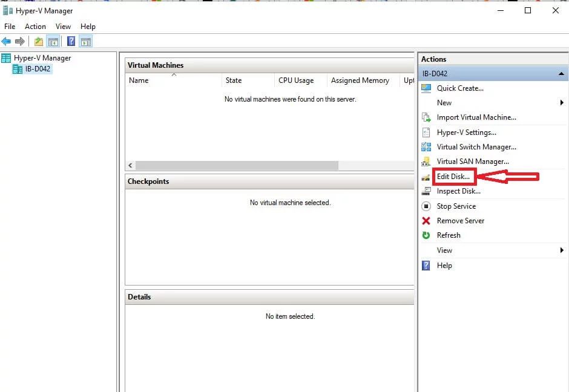Collapse the IB-D042 actions section
This screenshot has height=392, width=569.
coord(561,74)
